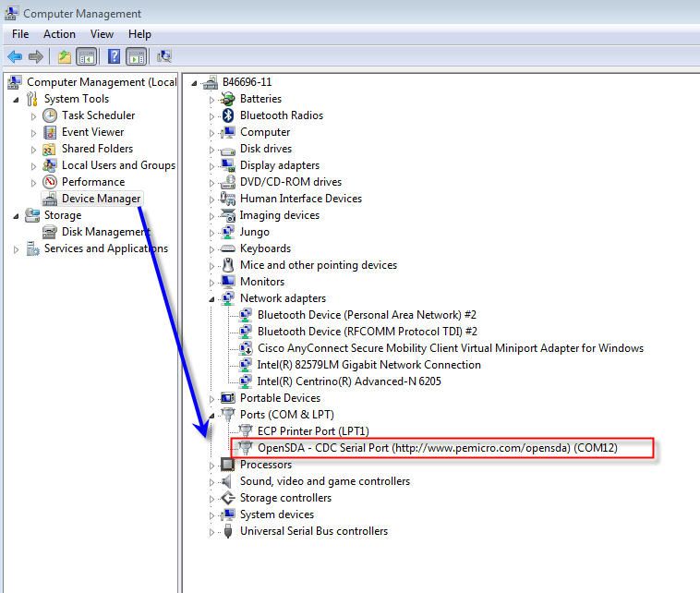This screenshot has width=700, height=593.
Task: Select Computer Management (Local) root node
Action: click(x=102, y=82)
